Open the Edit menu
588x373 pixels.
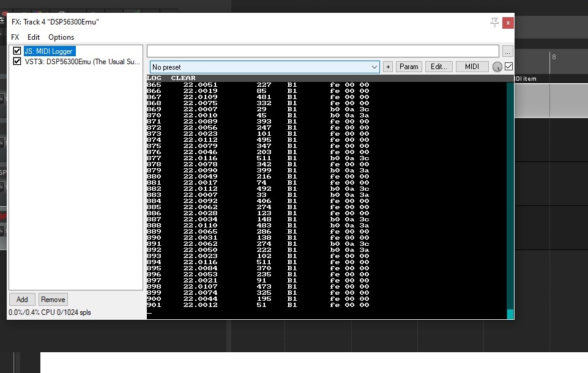coord(34,37)
